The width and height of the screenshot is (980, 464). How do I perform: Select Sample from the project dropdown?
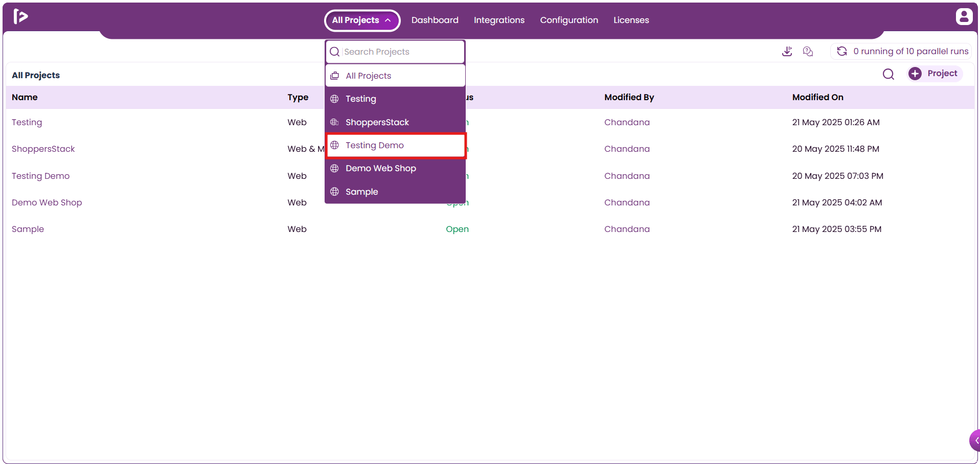coord(395,192)
